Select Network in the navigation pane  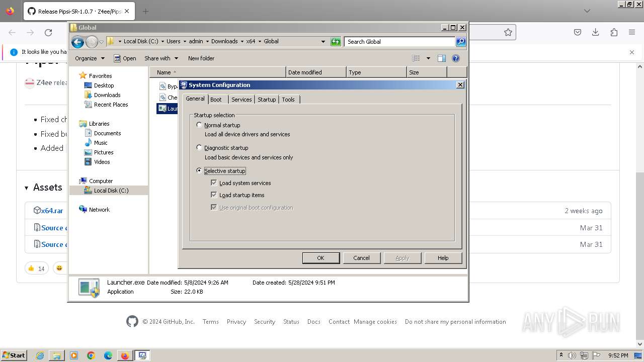click(x=99, y=210)
